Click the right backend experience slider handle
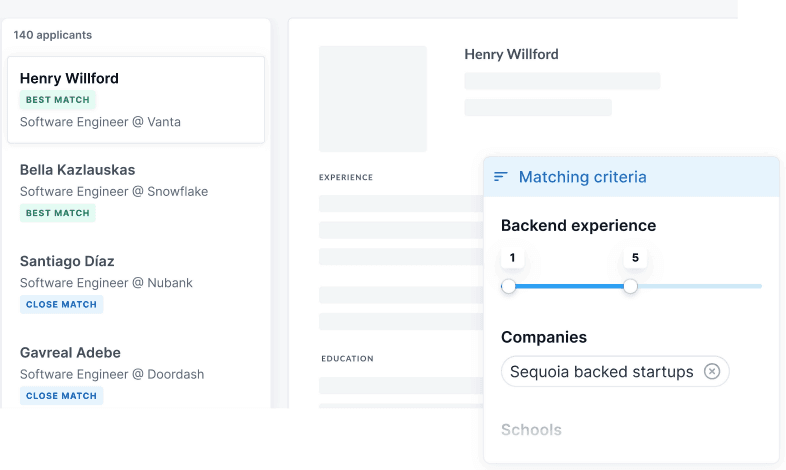Viewport: 786px width, 470px height. click(x=631, y=286)
